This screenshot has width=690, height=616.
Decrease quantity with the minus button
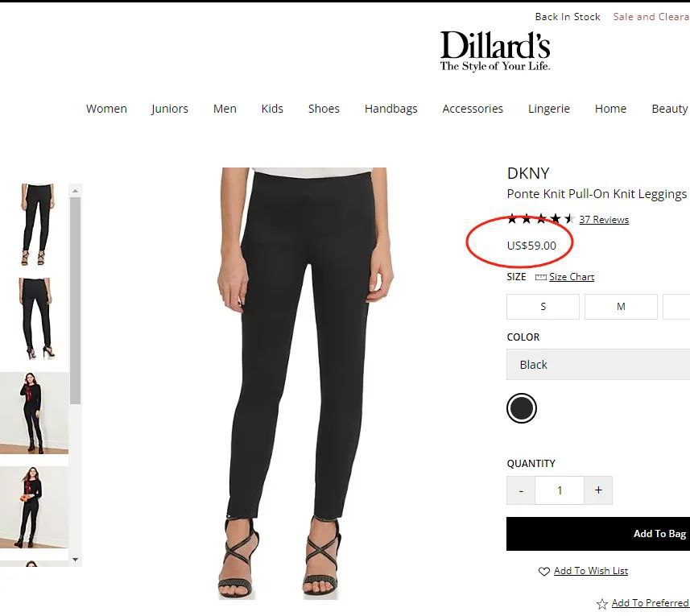(x=521, y=490)
